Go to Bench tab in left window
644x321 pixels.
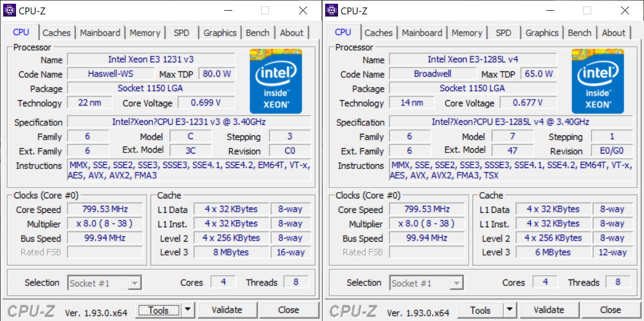pos(257,33)
